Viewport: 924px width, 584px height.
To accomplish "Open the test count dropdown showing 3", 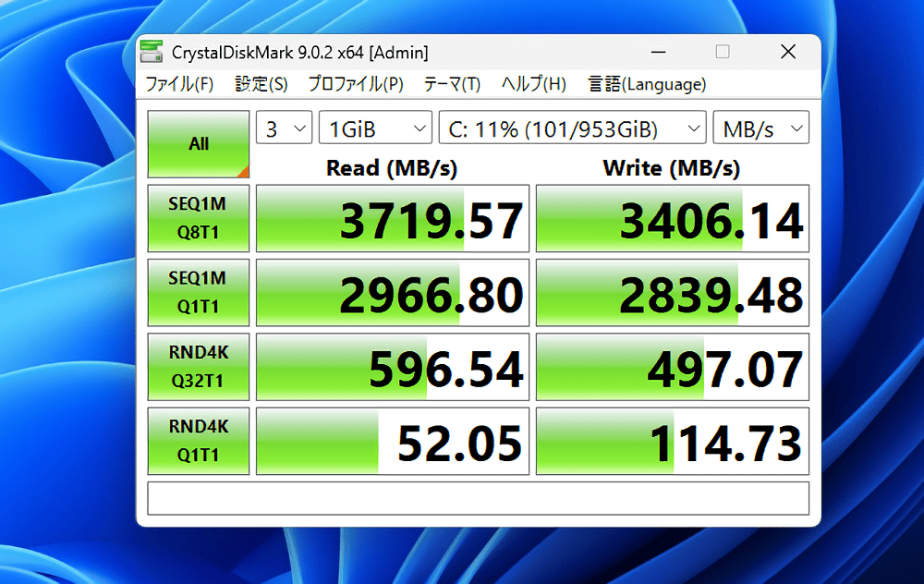I will click(x=284, y=127).
